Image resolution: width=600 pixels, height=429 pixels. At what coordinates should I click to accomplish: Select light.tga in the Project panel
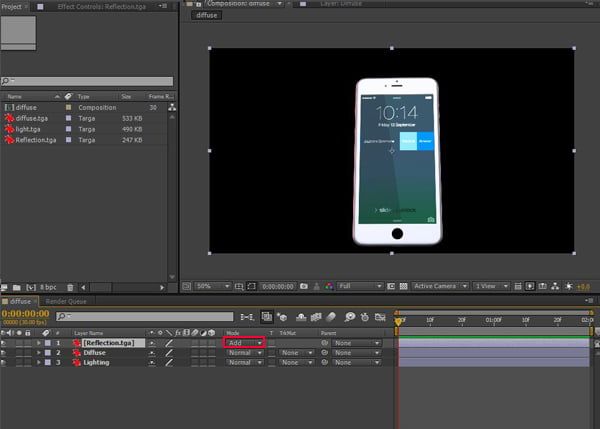tap(28, 129)
